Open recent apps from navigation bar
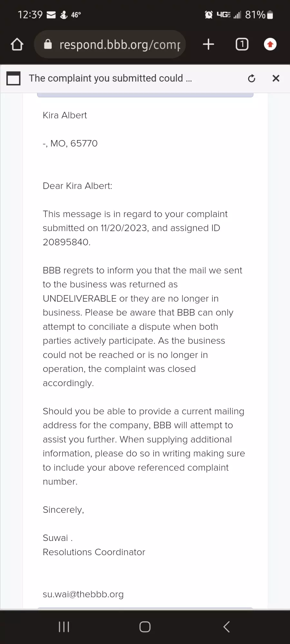The height and width of the screenshot is (644, 290). pos(64,627)
